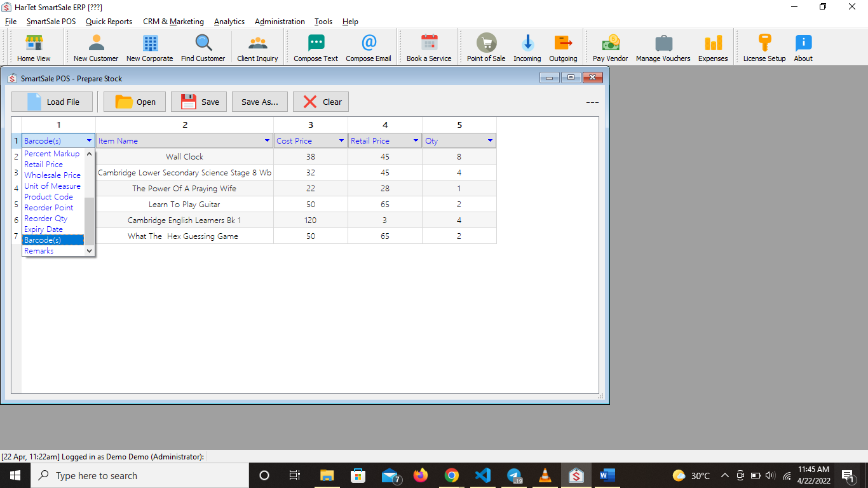
Task: Open the New Corporate form
Action: [150, 48]
